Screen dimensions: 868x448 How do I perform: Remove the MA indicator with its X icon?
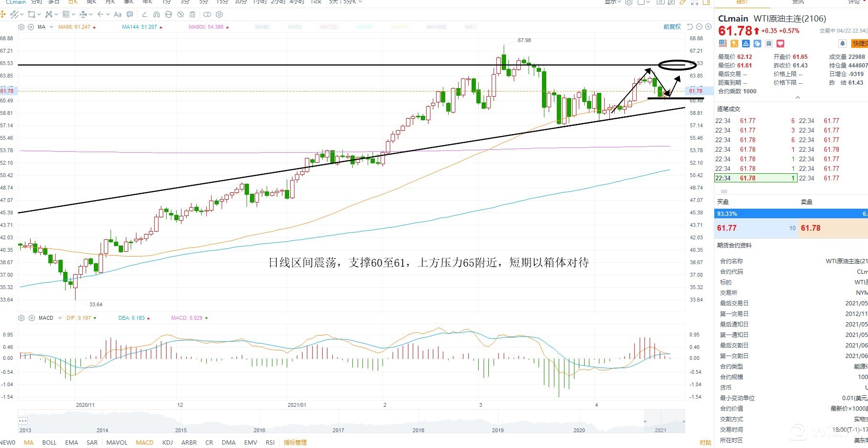pyautogui.click(x=31, y=27)
